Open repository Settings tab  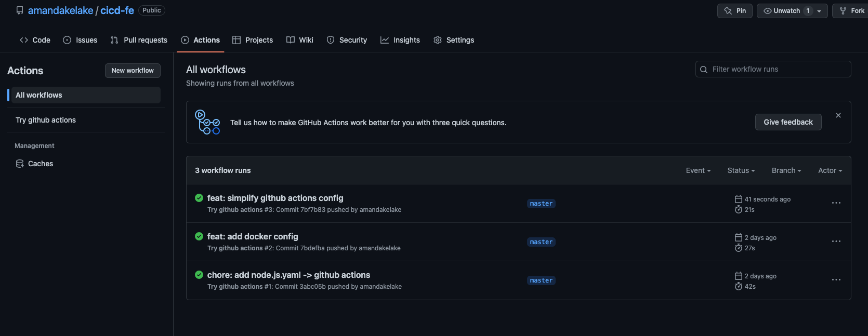pos(454,40)
